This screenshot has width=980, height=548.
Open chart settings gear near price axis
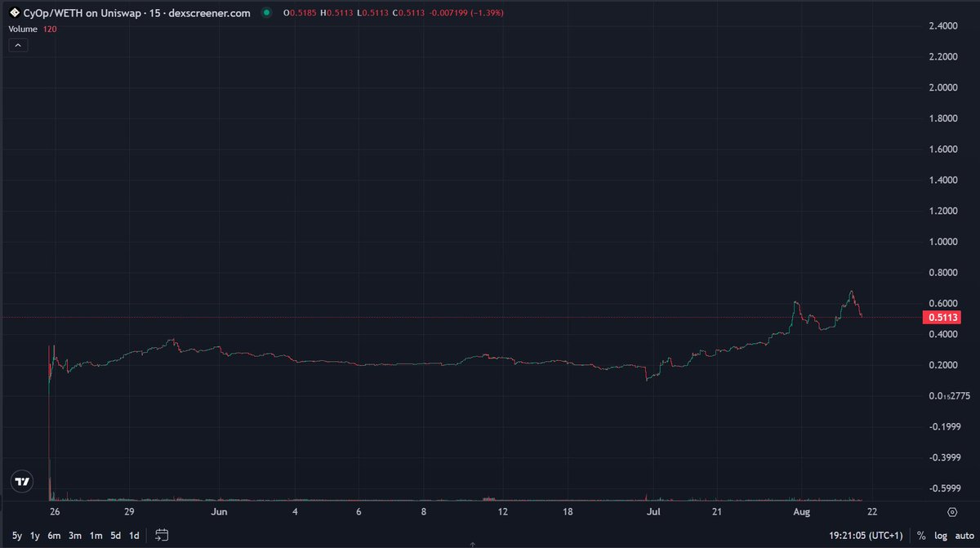pyautogui.click(x=951, y=512)
